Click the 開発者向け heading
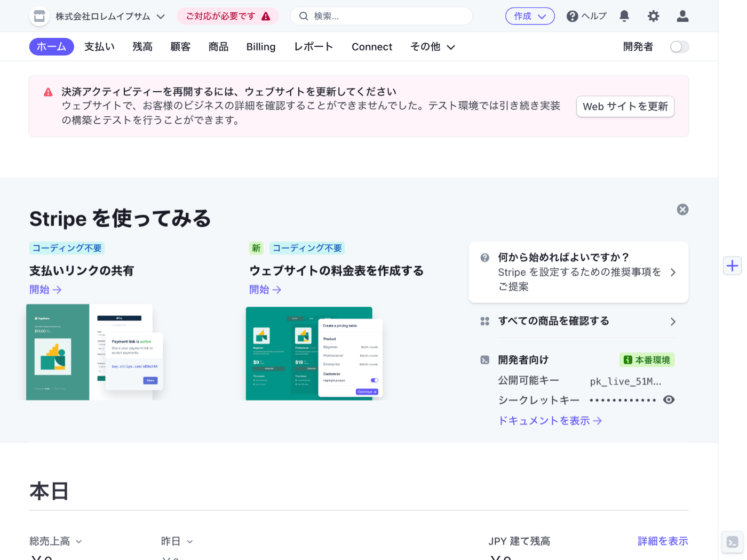The width and height of the screenshot is (747, 560). (x=523, y=360)
